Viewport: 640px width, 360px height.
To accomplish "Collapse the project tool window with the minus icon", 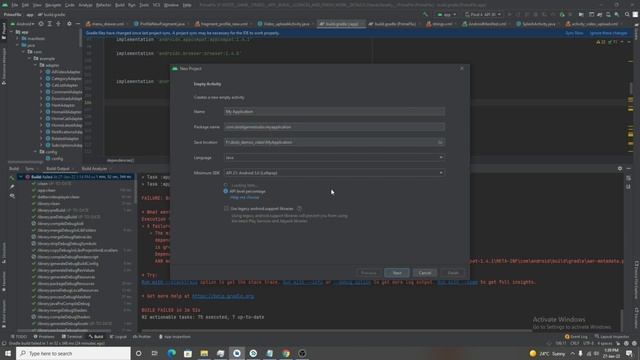I will pyautogui.click(x=78, y=24).
